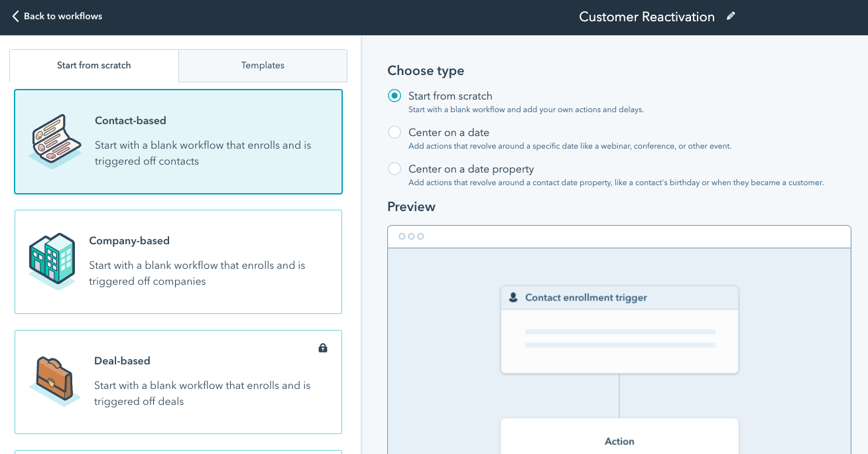Screen dimensions: 868x454
Task: Select the Center on a date radio
Action: click(x=395, y=132)
